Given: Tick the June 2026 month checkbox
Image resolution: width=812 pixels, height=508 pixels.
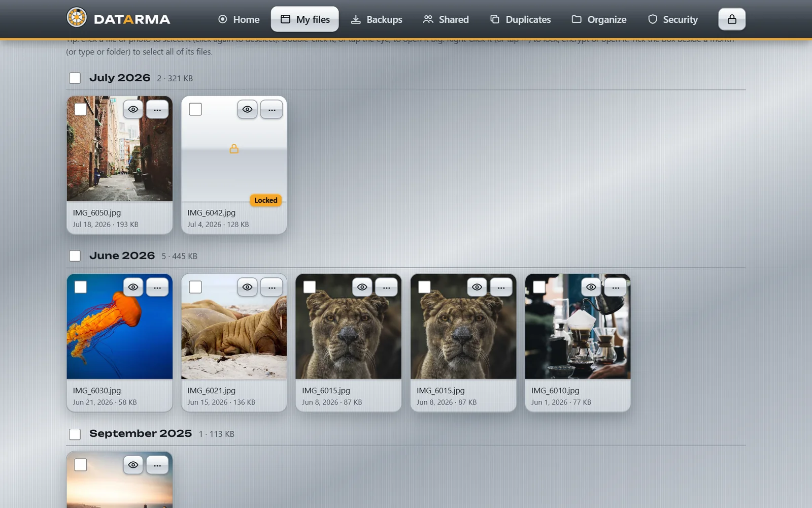Looking at the screenshot, I should [x=75, y=256].
